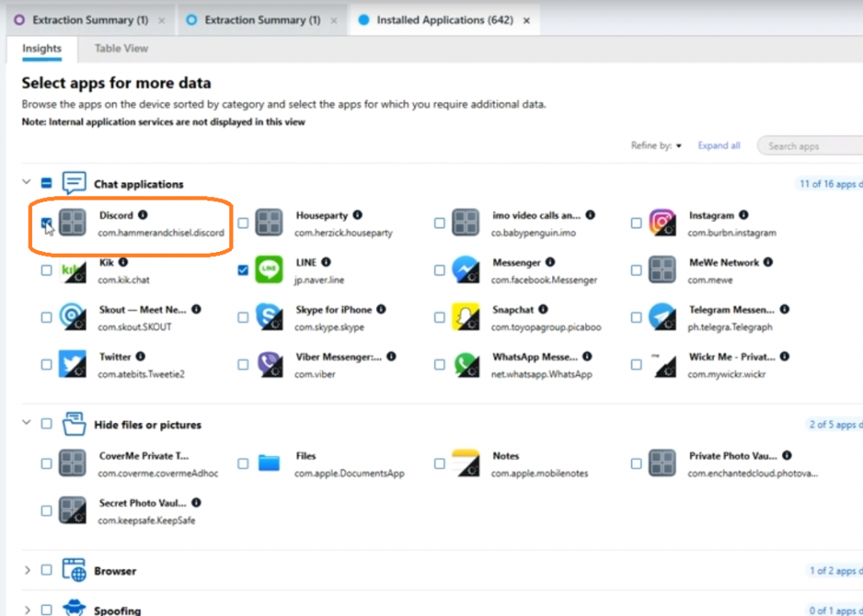Collapse the Chat applications section

tap(26, 181)
